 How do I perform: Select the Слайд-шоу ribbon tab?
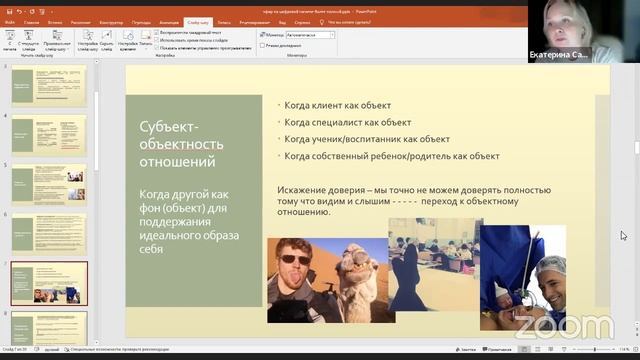tap(198, 22)
